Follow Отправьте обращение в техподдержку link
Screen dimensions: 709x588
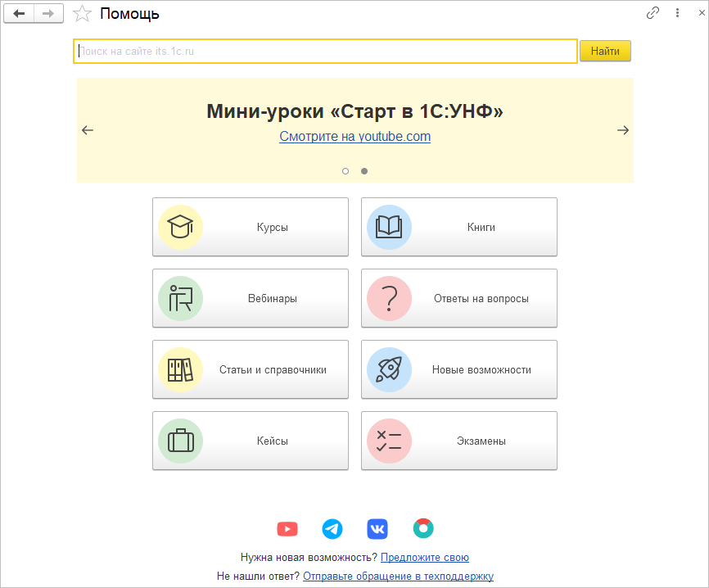399,577
